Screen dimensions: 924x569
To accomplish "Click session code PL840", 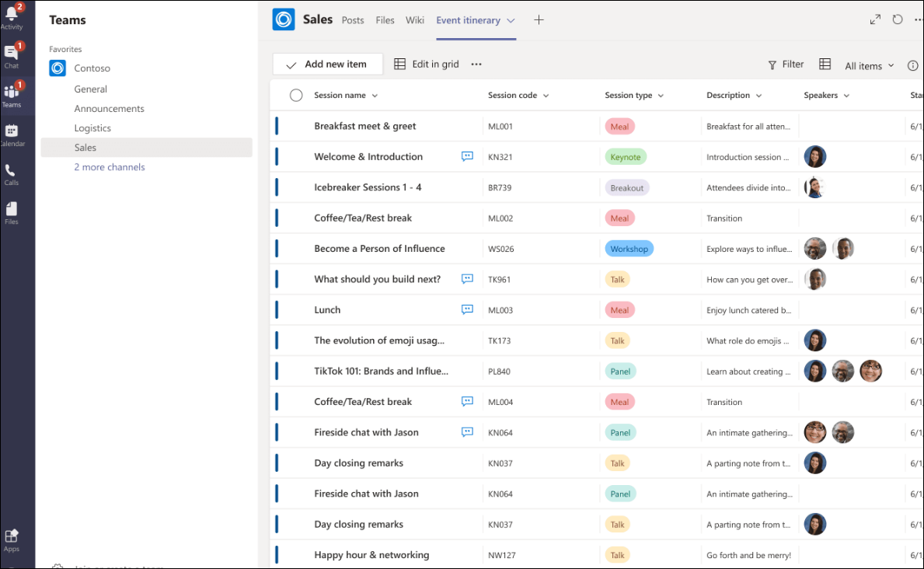I will pyautogui.click(x=499, y=372).
